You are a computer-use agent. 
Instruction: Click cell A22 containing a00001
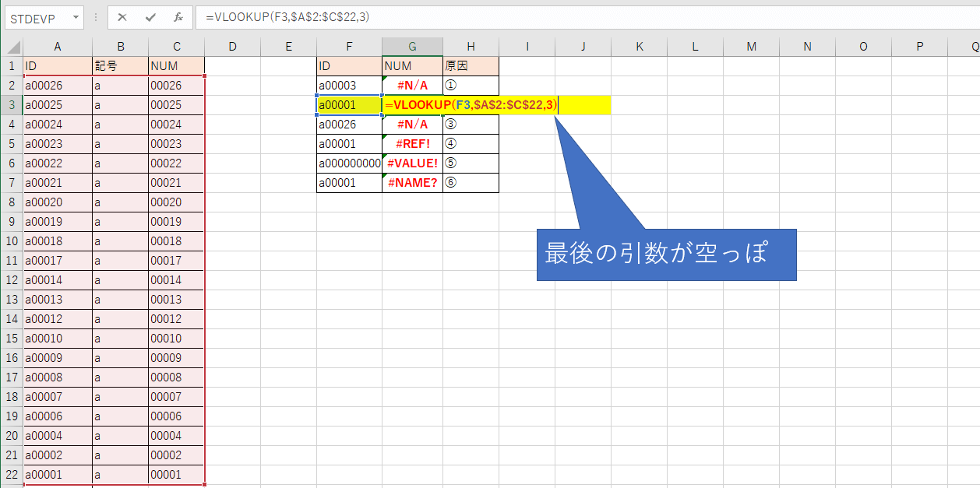58,474
